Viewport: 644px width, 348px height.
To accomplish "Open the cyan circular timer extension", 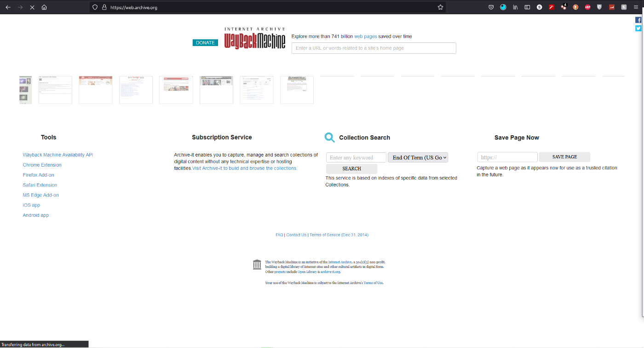I will tap(503, 7).
